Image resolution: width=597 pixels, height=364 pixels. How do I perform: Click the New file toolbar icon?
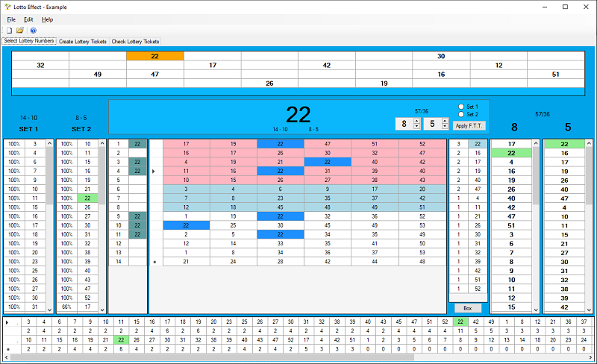(x=9, y=31)
